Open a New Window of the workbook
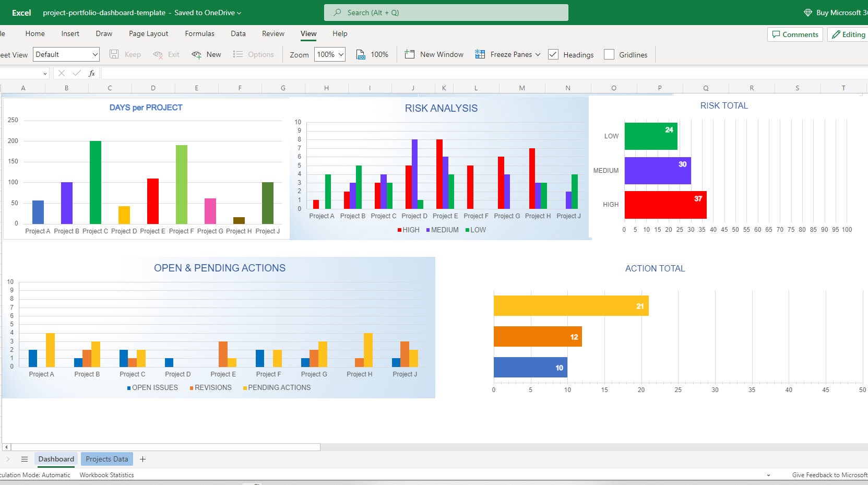 click(434, 54)
